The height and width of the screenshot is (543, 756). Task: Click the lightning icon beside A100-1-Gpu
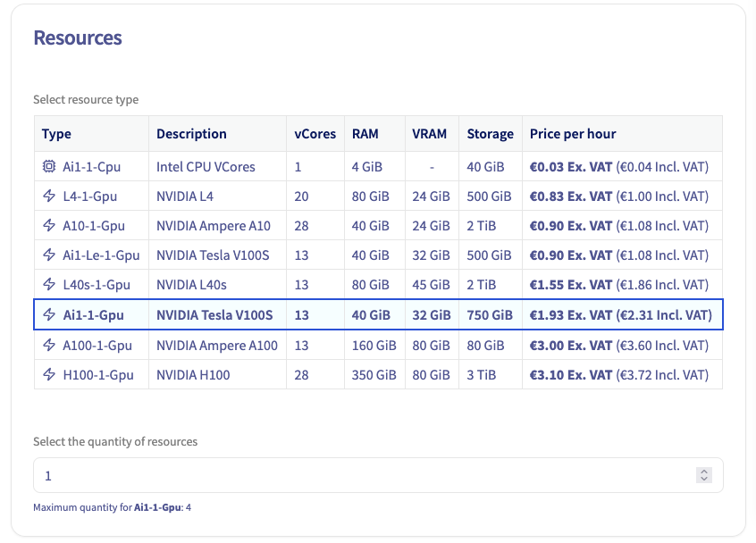coord(49,346)
